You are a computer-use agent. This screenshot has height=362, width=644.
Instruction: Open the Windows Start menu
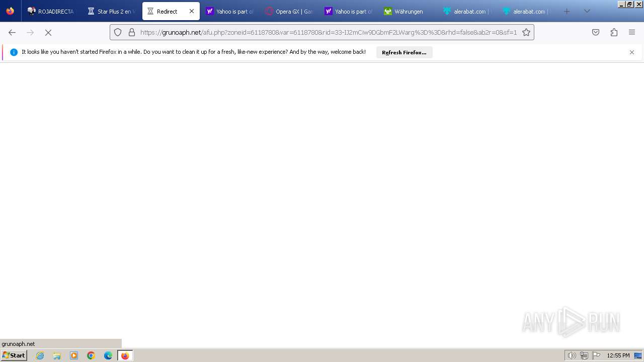pos(14,355)
